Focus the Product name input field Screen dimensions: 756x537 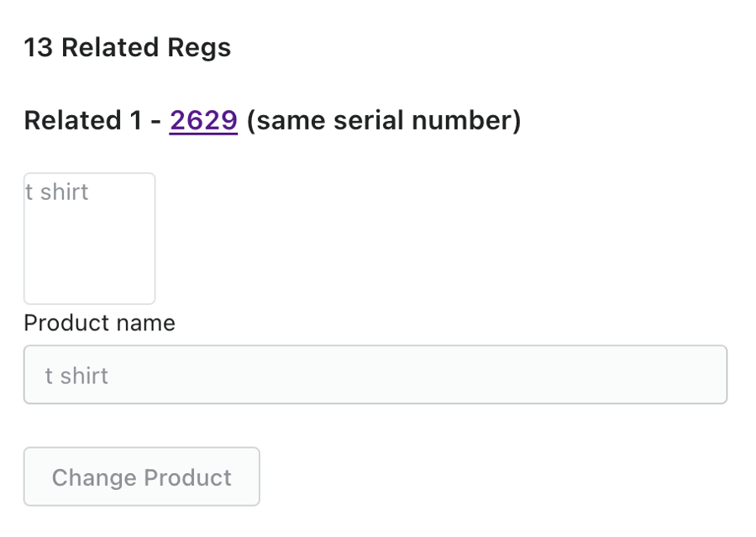click(x=375, y=375)
